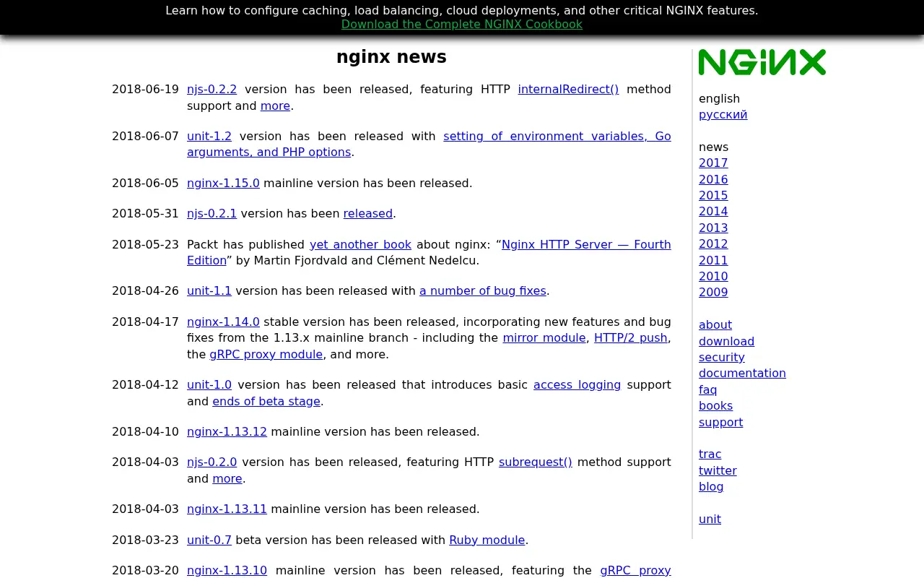Viewport: 924px width, 578px height.
Task: Open the njs-0.2.1 link
Action: 212,213
